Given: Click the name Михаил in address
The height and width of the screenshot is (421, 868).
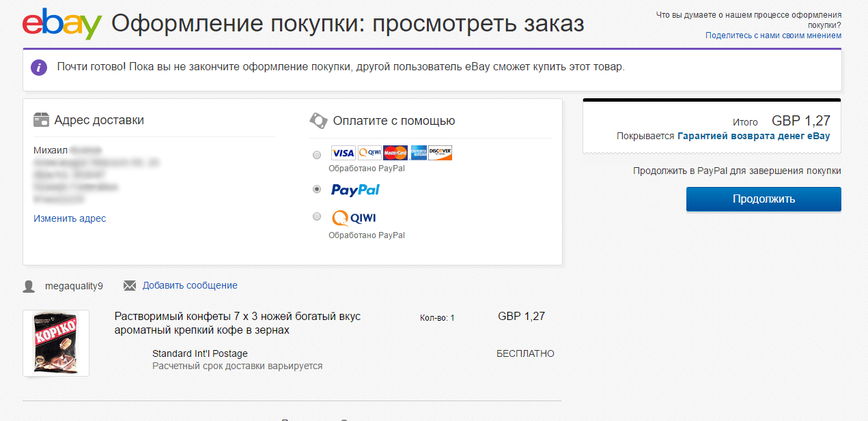Looking at the screenshot, I should (x=51, y=149).
